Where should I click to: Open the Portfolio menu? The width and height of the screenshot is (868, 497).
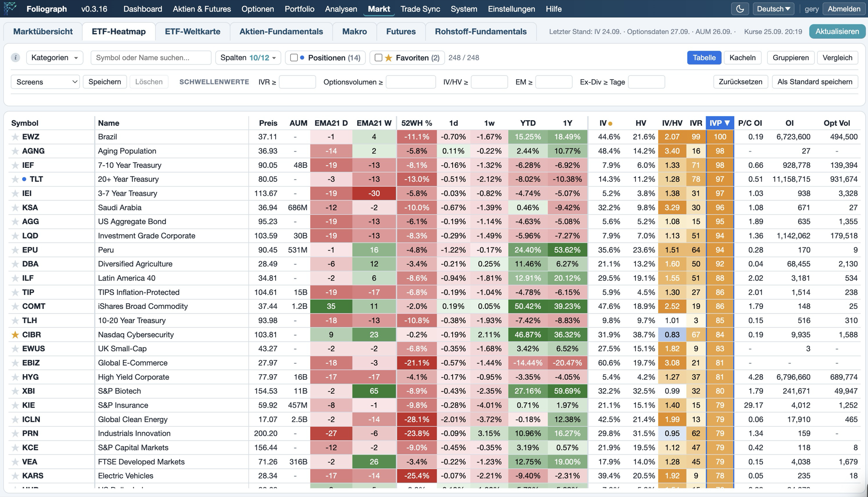tap(299, 9)
